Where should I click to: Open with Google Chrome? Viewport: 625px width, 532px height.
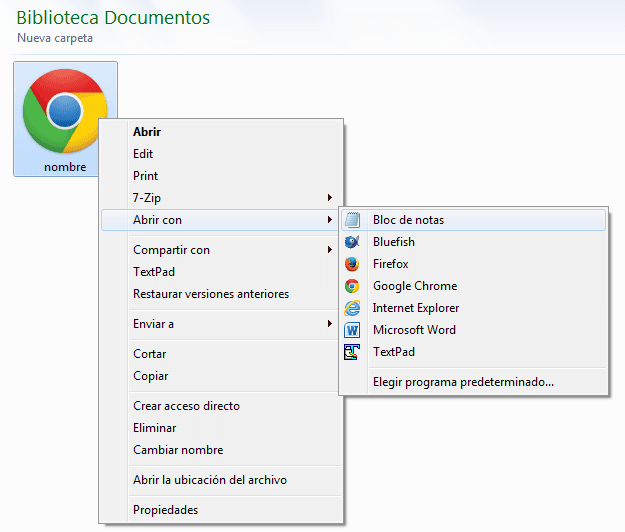click(474, 286)
